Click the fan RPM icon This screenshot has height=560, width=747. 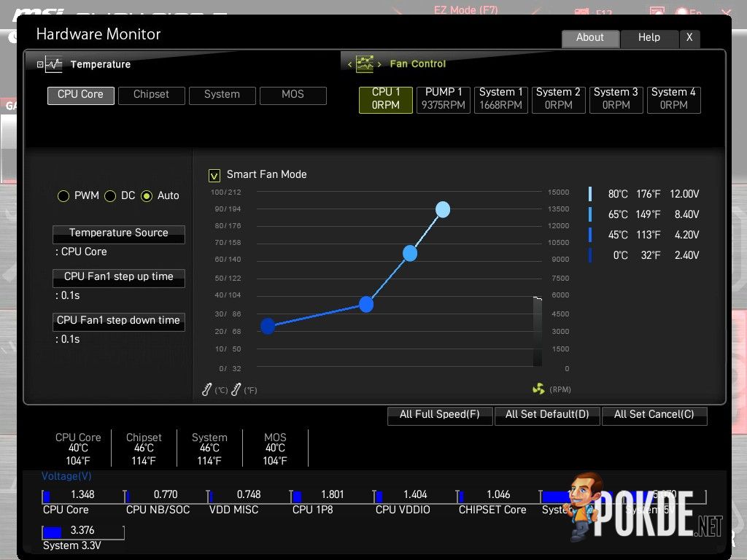(x=538, y=389)
